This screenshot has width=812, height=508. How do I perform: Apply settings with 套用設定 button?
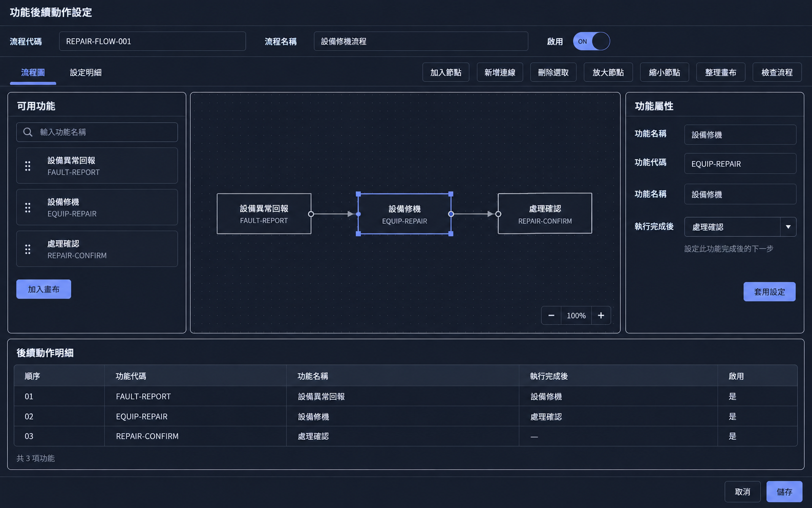click(x=770, y=292)
